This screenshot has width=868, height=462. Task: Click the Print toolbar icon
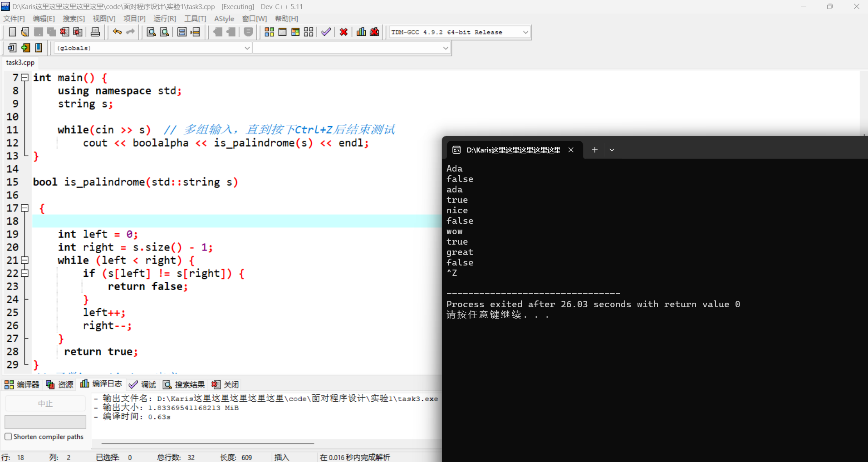(x=95, y=32)
